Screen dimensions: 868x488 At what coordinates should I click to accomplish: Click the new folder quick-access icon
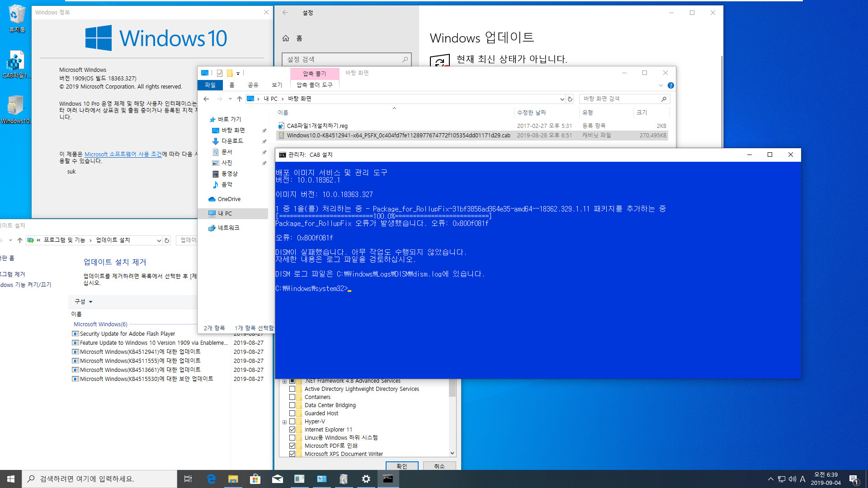(230, 73)
